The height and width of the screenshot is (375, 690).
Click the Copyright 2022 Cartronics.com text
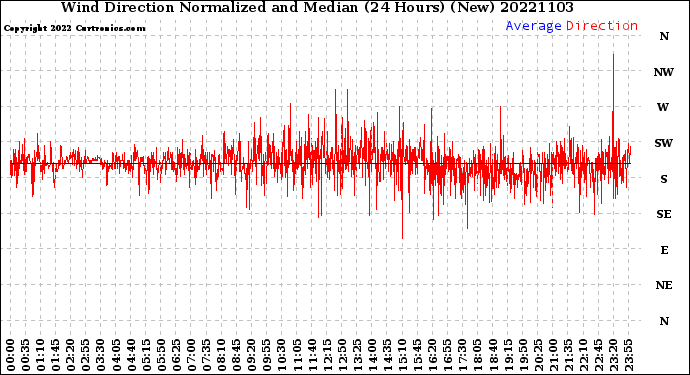(74, 28)
